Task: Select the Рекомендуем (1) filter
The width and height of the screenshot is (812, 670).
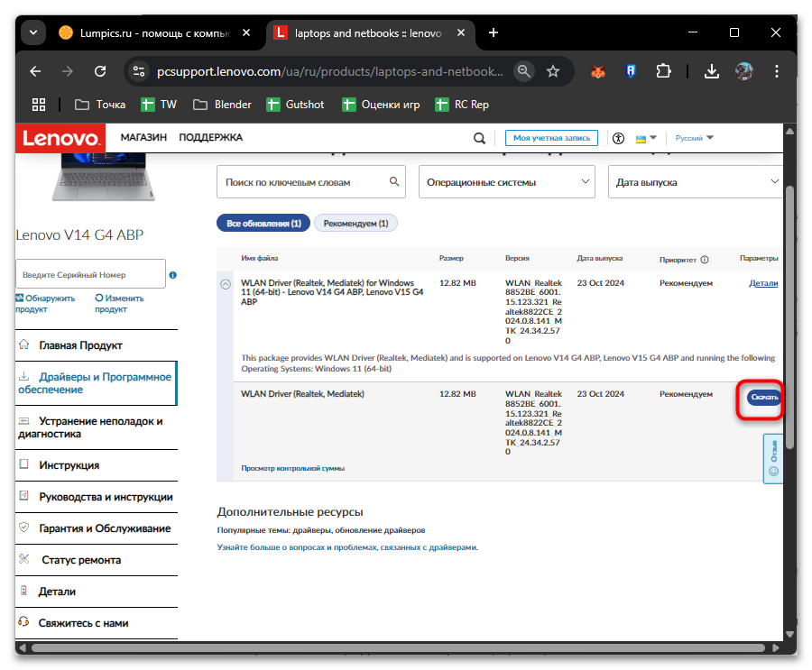Action: point(355,223)
